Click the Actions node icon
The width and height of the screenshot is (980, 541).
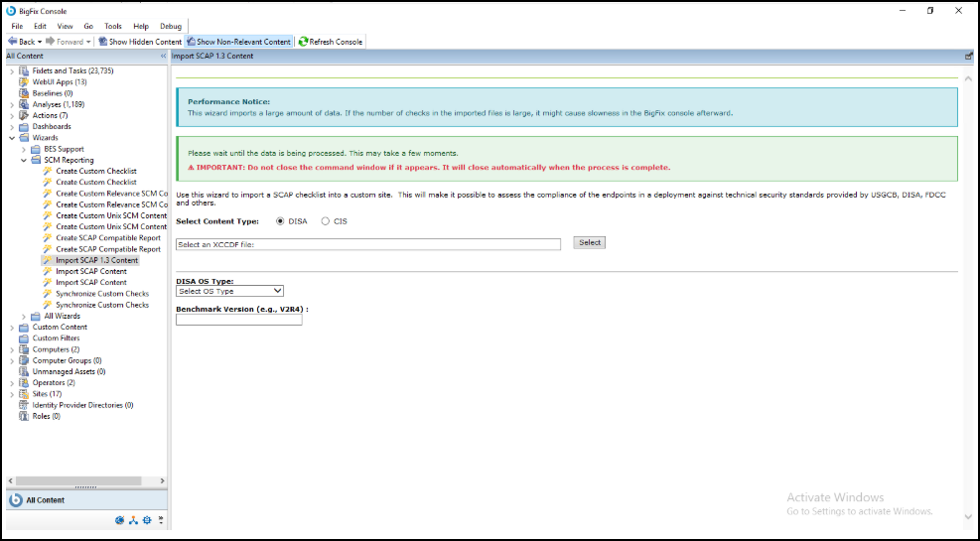(x=24, y=115)
